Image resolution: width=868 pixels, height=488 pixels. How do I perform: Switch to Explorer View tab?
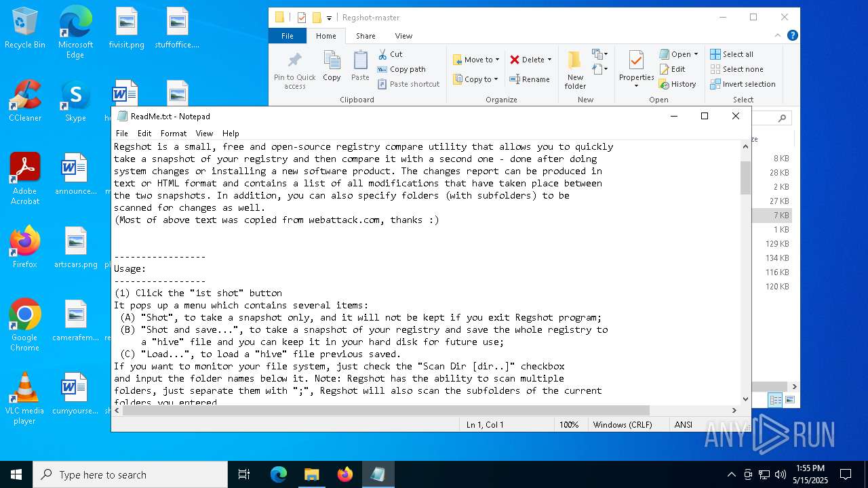pos(403,36)
